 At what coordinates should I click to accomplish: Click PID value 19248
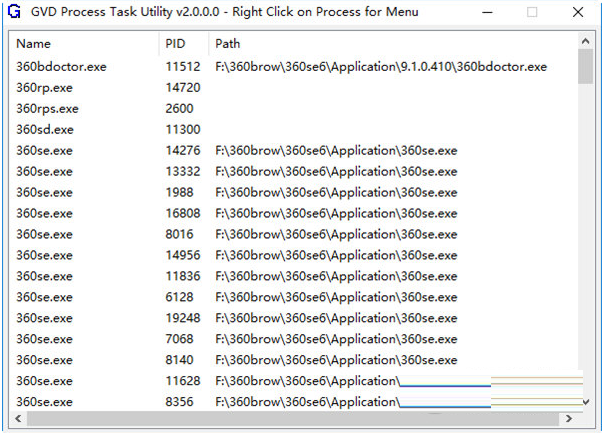(x=183, y=318)
